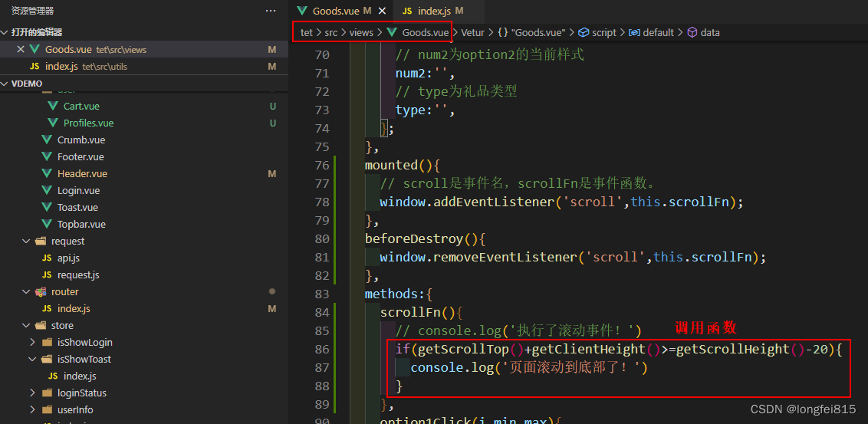Collapse the router folder
868x424 pixels.
[x=26, y=291]
